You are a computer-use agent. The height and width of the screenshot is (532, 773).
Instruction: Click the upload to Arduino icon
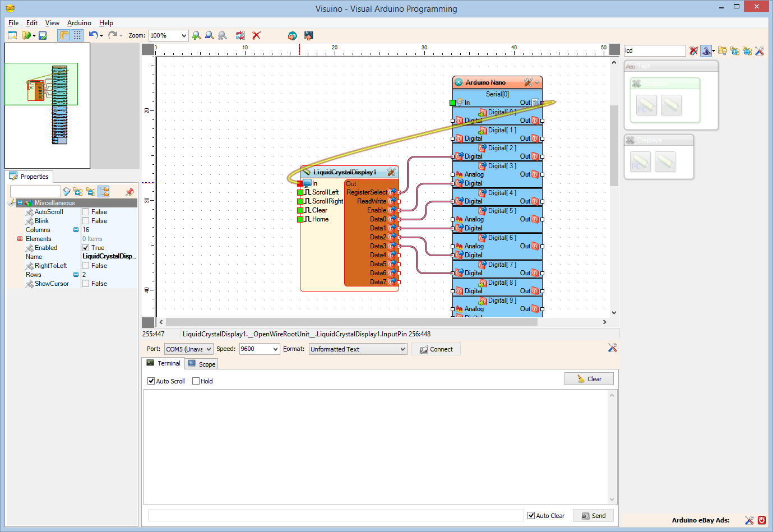[308, 35]
